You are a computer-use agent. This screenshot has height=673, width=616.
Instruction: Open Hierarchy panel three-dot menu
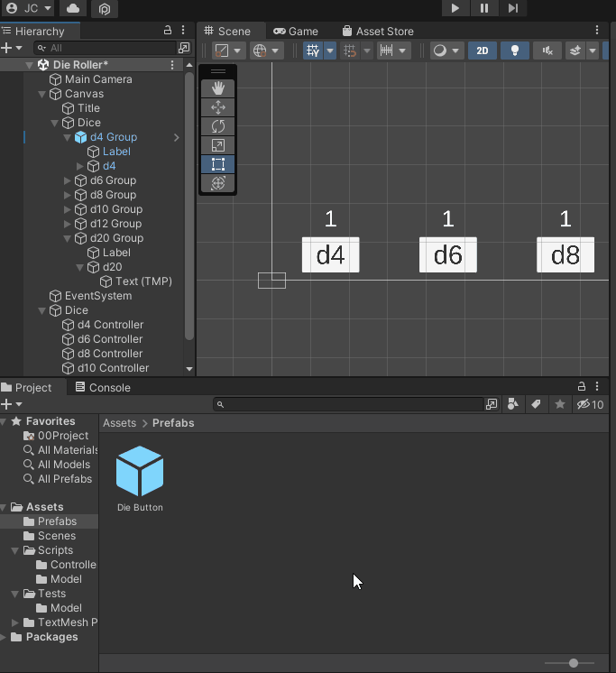tap(183, 30)
